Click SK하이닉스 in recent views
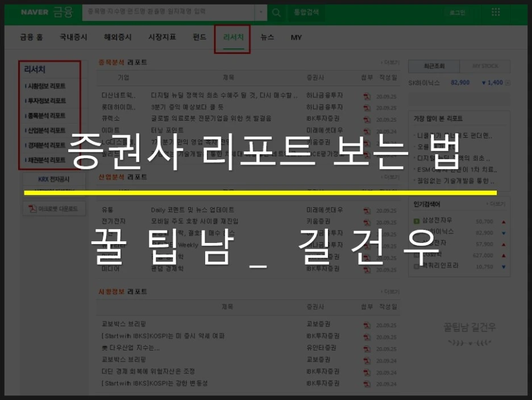The height and width of the screenshot is (400, 532). 424,83
